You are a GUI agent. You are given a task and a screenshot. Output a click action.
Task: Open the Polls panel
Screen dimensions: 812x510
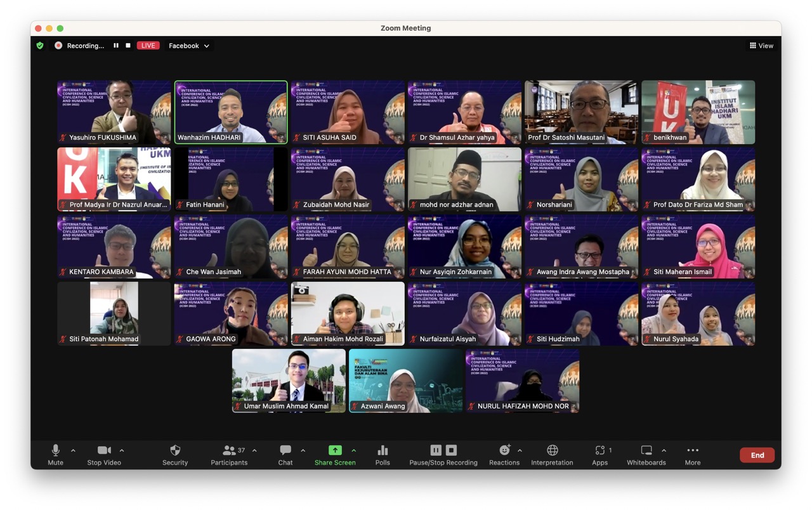383,454
